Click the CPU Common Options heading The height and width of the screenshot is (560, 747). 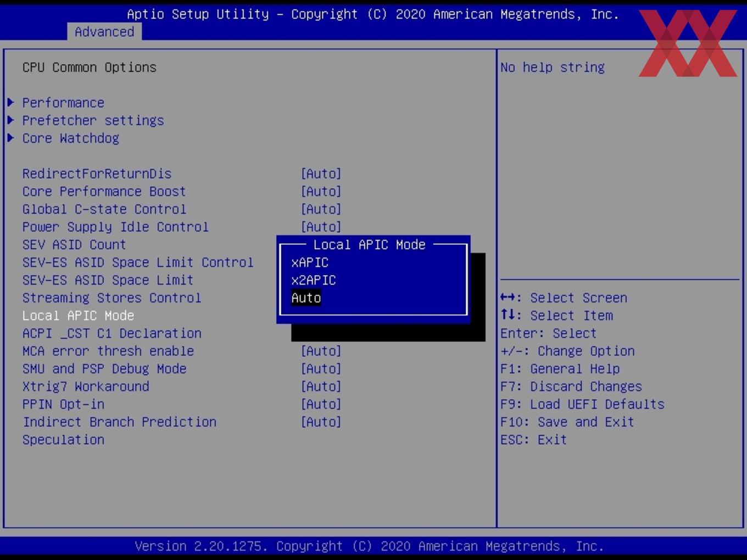click(x=89, y=67)
